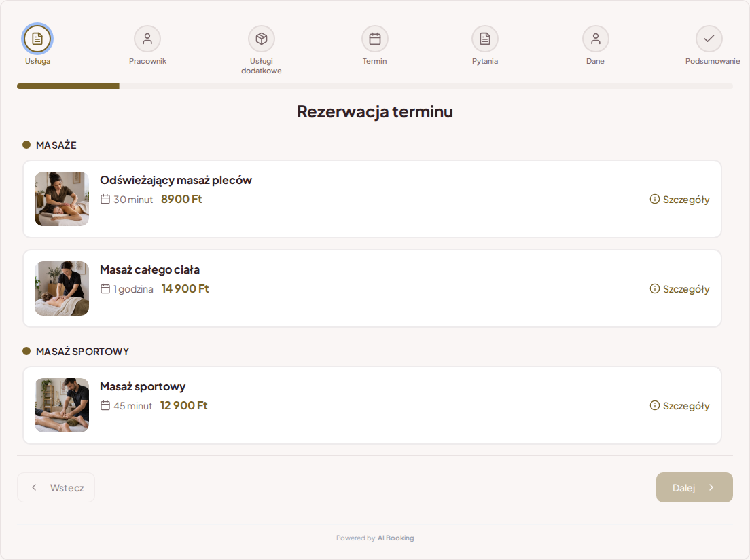Open the Pytania document icon
This screenshot has width=750, height=560.
[485, 39]
